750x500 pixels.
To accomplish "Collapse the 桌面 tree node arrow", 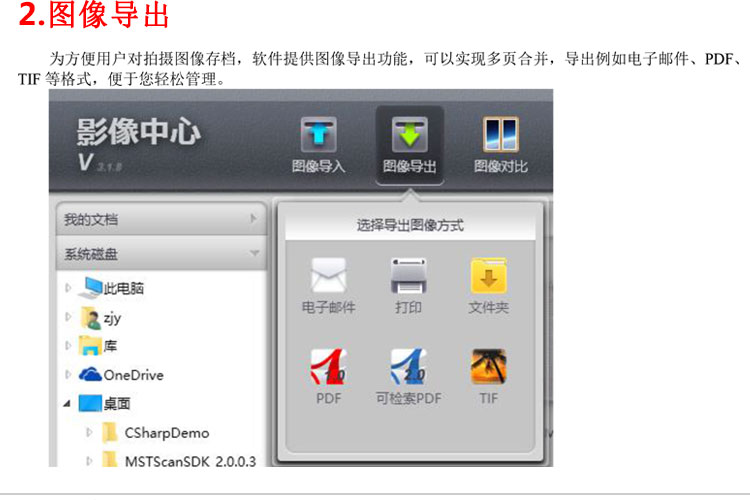I will (68, 404).
